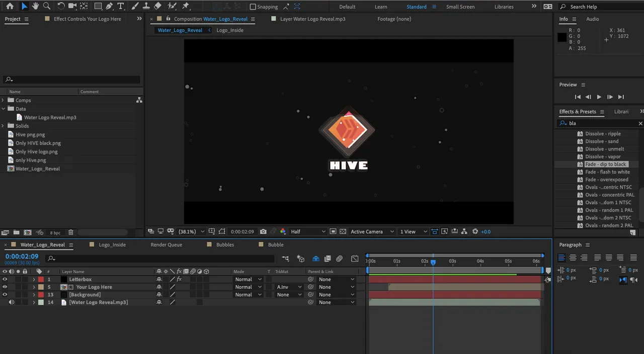
Task: Expand the Letterbox layer properties
Action: [34, 280]
